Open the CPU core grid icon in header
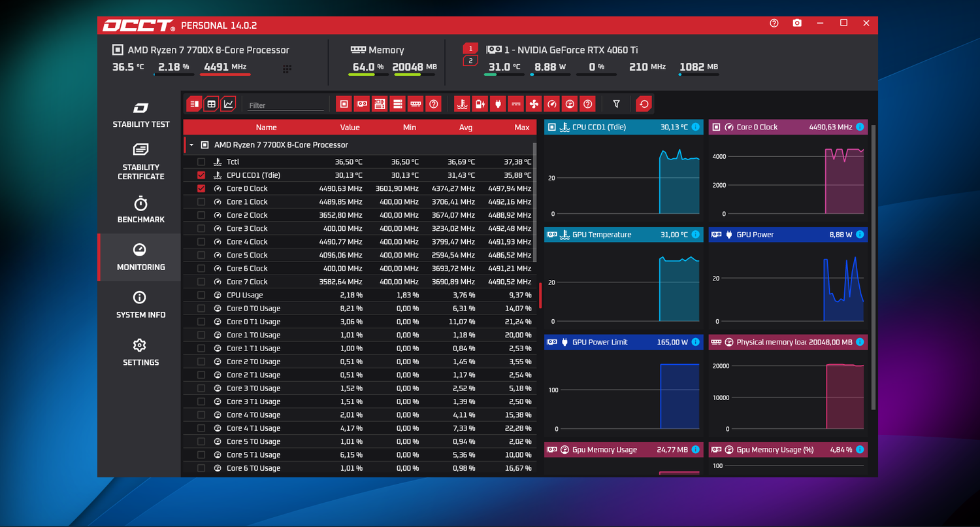This screenshot has height=527, width=980. 287,69
